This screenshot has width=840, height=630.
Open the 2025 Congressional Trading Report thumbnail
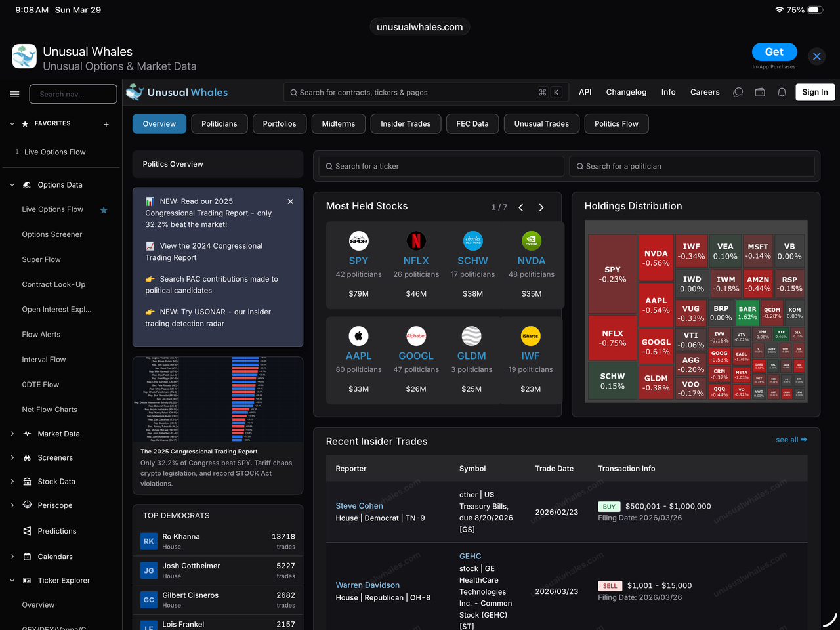point(218,400)
